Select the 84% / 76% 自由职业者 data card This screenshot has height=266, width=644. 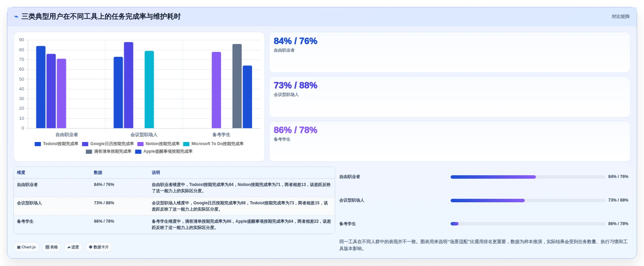[450, 52]
